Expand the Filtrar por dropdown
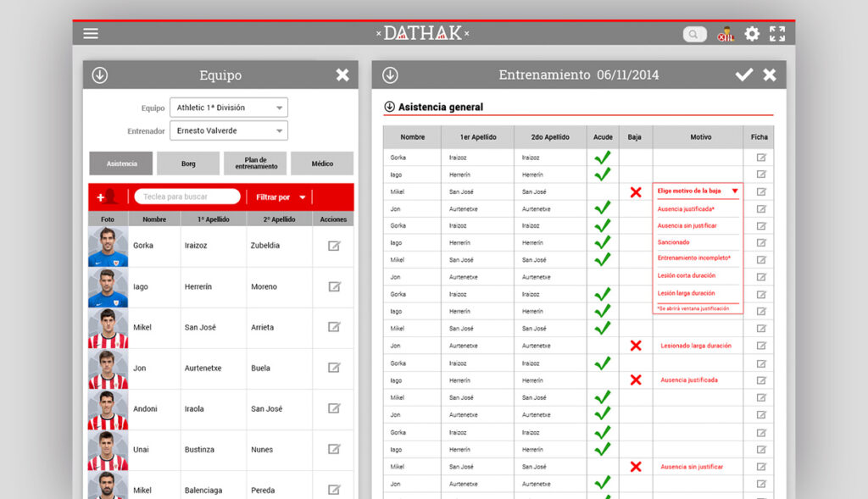 tap(281, 197)
